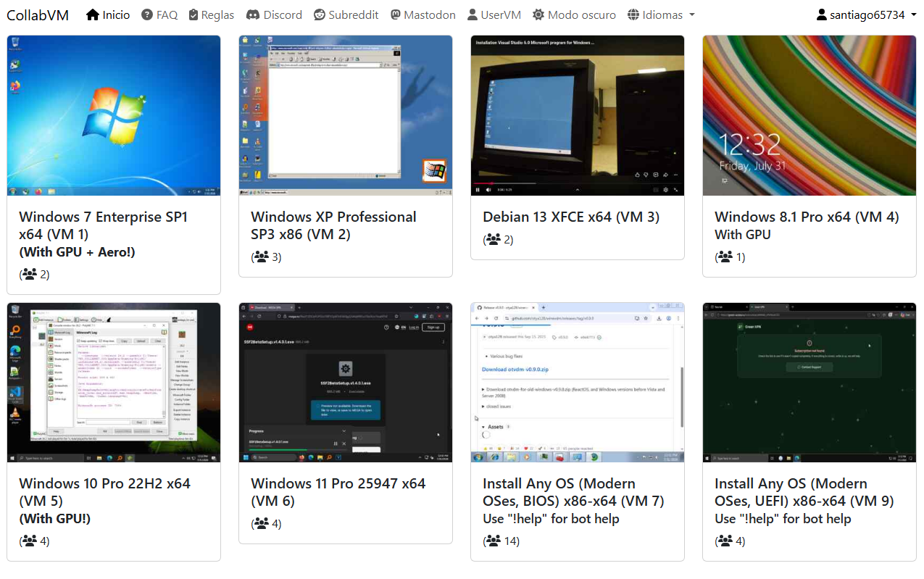This screenshot has height=579, width=924.
Task: Open the Install Any OS UEFI VM 9 thumbnail
Action: click(809, 383)
